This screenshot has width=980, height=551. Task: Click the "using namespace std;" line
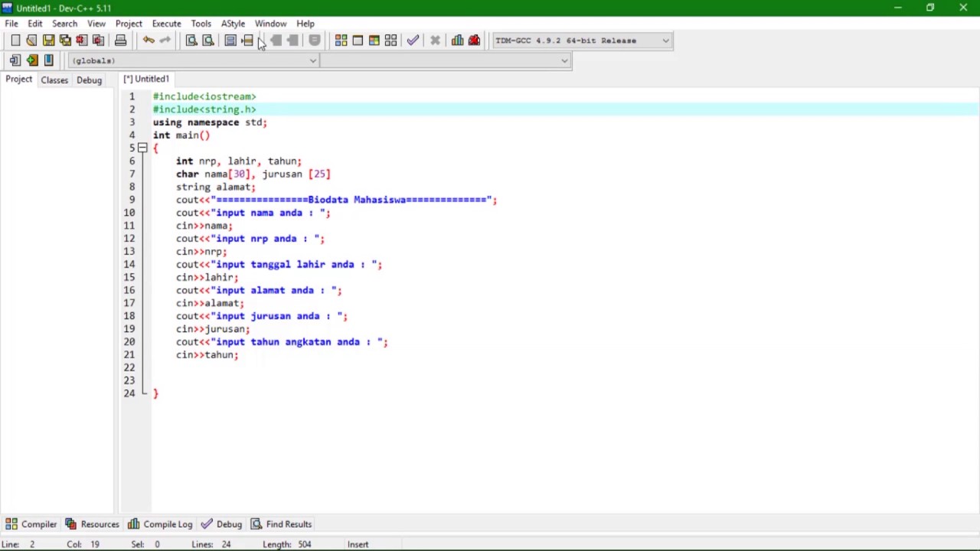point(209,122)
